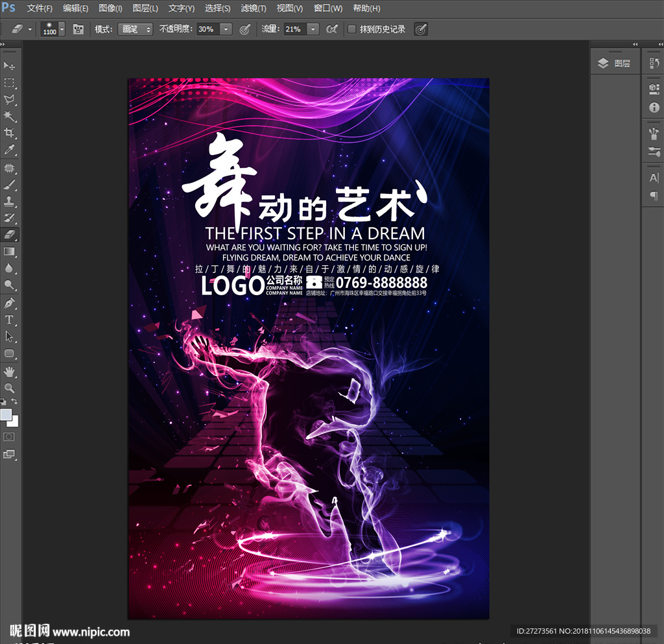Pick the Eyedropper tool
The width and height of the screenshot is (664, 644).
pos(10,150)
